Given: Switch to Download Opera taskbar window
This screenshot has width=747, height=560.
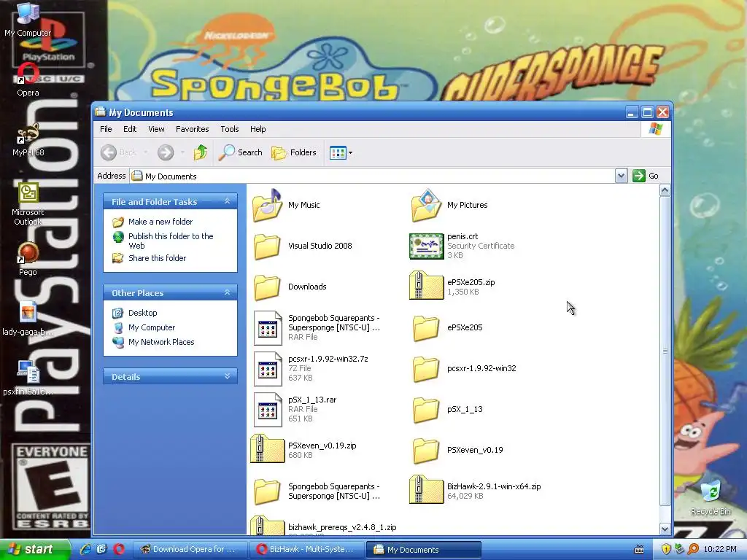Looking at the screenshot, I should [189, 550].
